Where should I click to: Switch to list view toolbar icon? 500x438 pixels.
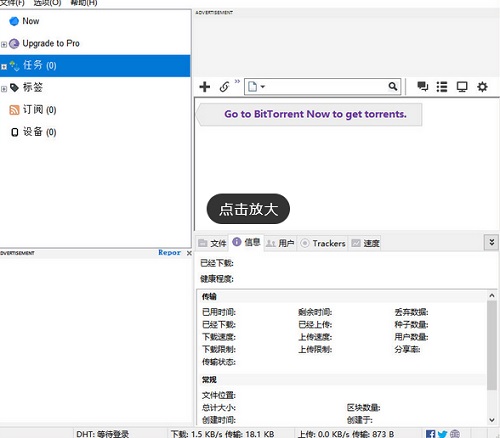pos(442,87)
